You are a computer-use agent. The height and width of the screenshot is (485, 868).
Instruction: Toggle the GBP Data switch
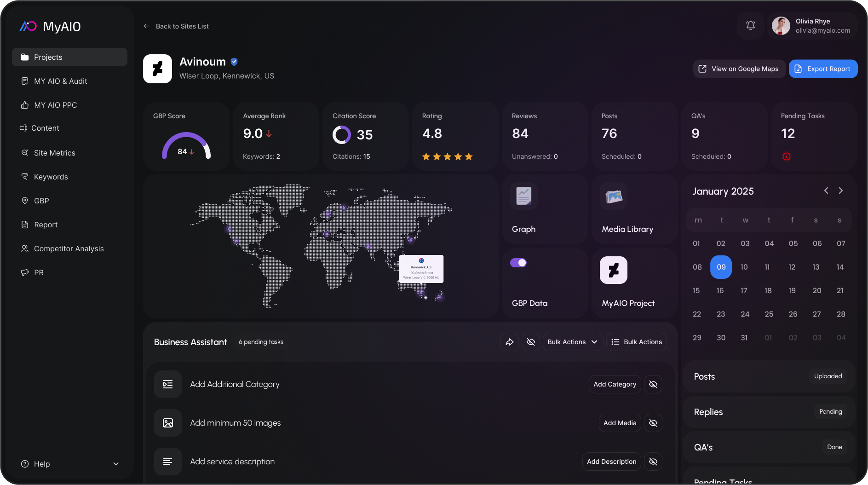pos(518,263)
